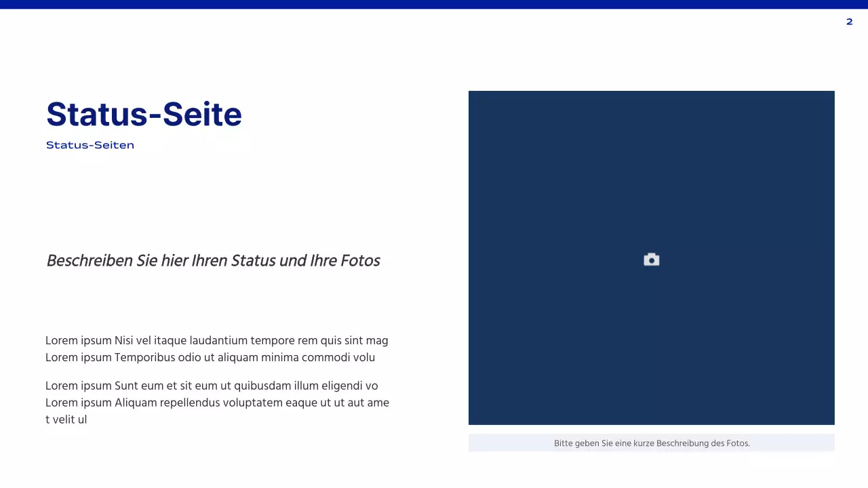Image resolution: width=868 pixels, height=488 pixels.
Task: Click the italic 'Beschreiben Sie hier Ihren Status' heading
Action: (x=213, y=261)
